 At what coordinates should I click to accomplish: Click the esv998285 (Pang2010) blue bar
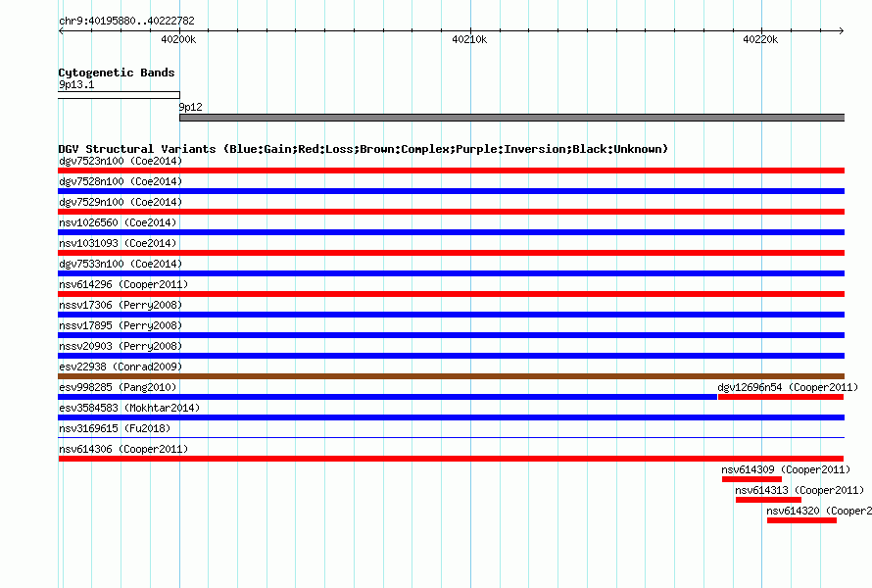click(388, 397)
